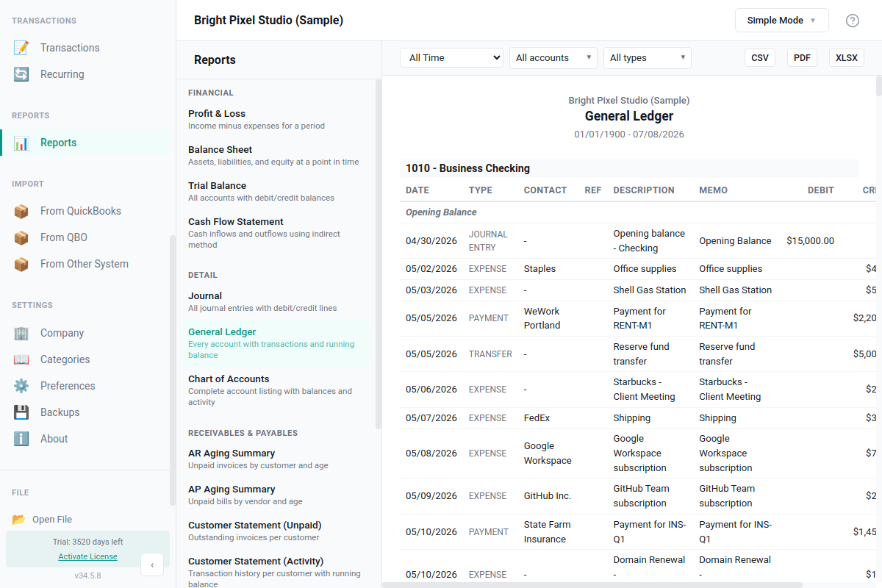
Task: Open the All accounts filter dropdown
Action: pos(553,58)
